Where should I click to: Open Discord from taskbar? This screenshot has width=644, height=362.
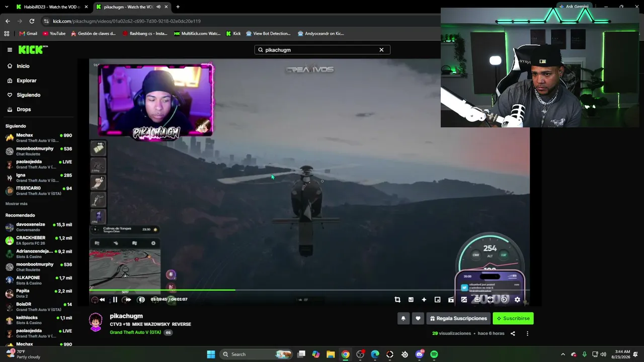[420, 354]
